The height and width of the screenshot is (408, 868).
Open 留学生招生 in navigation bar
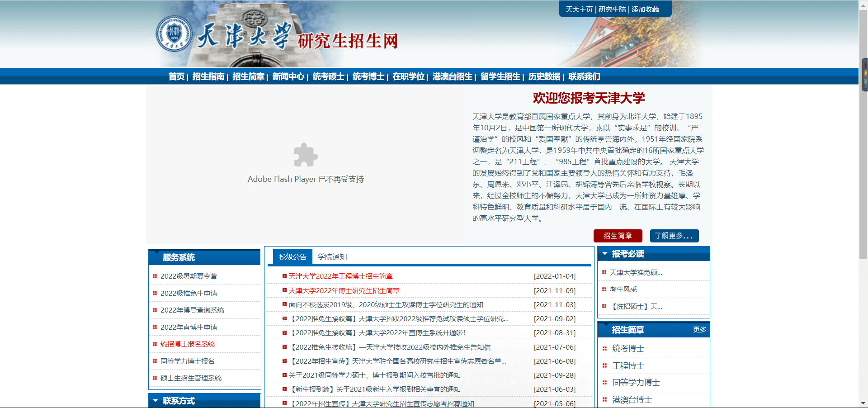[500, 76]
